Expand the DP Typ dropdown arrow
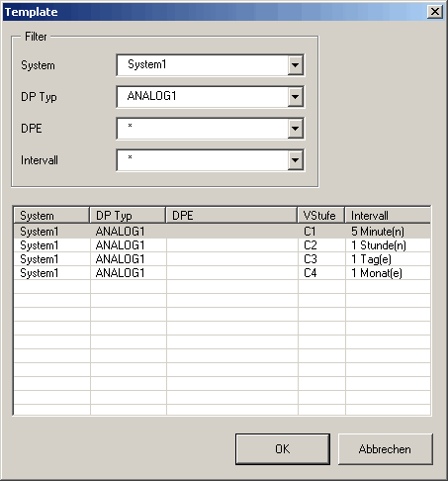448x481 pixels. [295, 97]
